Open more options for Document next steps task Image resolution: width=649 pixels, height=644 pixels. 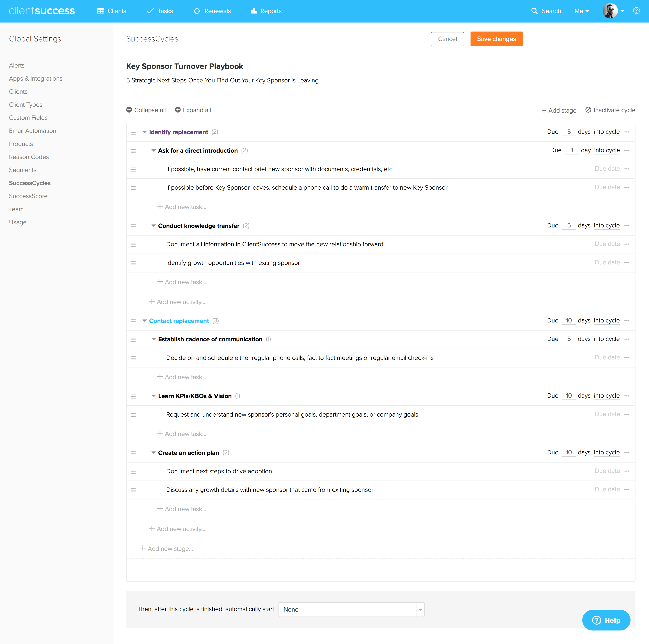coord(627,471)
